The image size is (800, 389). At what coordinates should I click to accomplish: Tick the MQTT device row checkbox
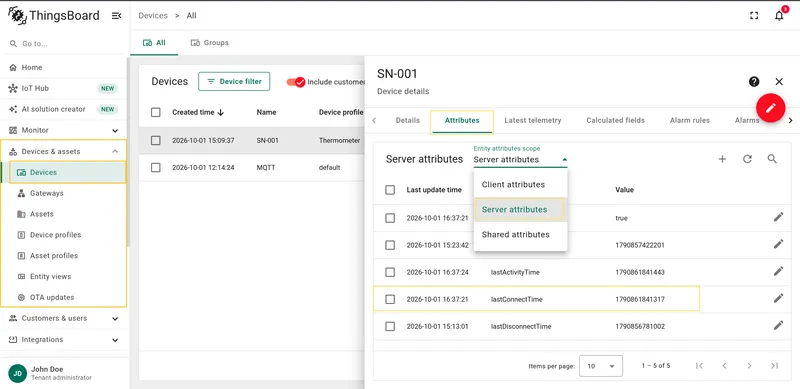point(156,167)
